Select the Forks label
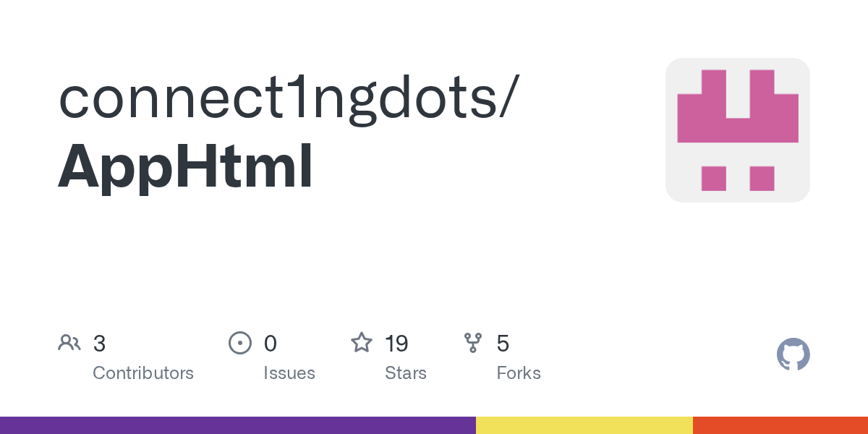 coord(519,373)
